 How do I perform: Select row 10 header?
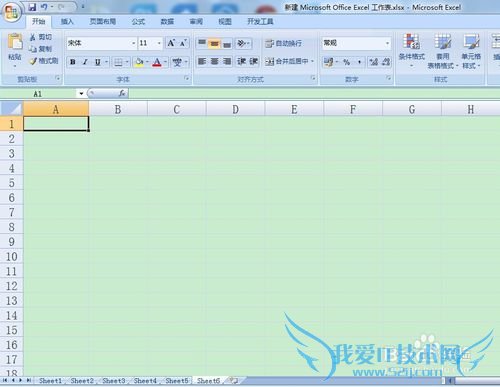(11, 256)
